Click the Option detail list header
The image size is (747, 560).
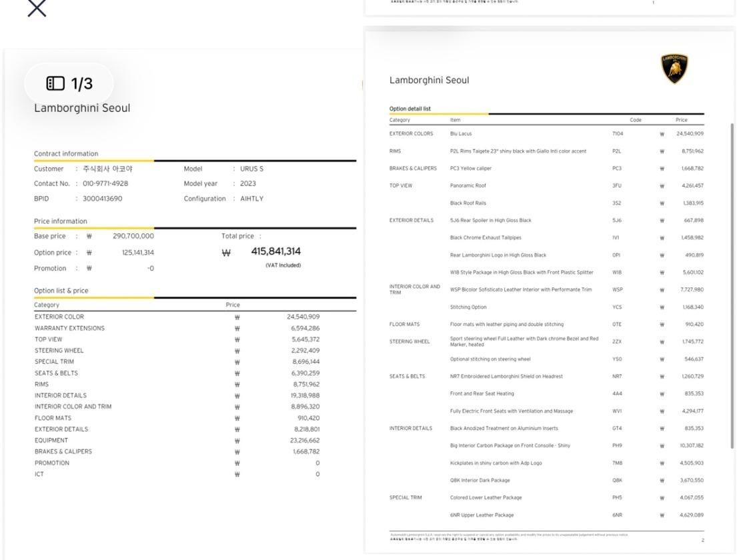tap(410, 109)
